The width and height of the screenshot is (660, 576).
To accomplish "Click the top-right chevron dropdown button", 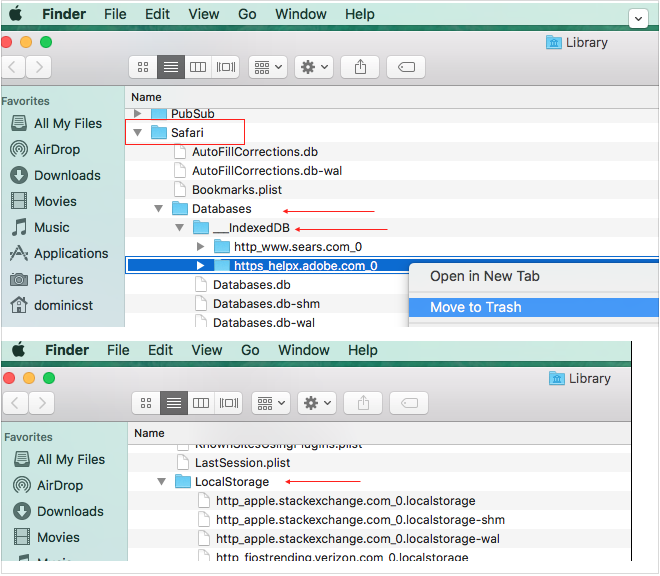I will tap(638, 19).
